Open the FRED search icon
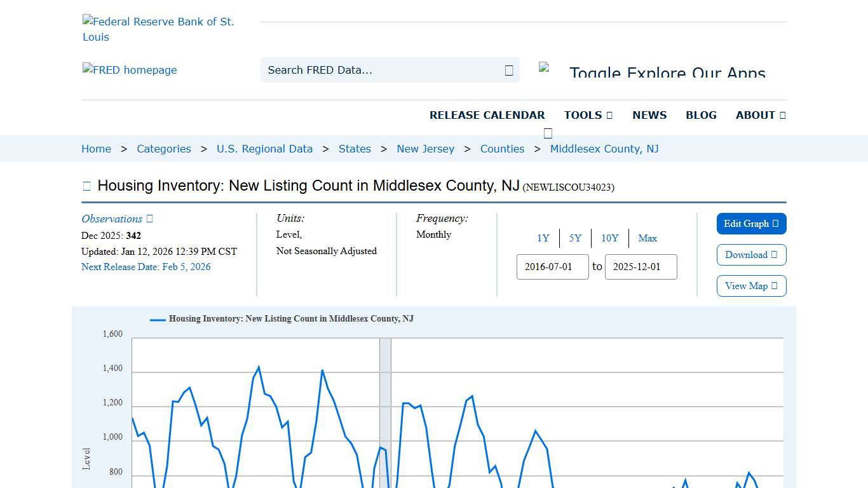This screenshot has width=868, height=488. [508, 70]
